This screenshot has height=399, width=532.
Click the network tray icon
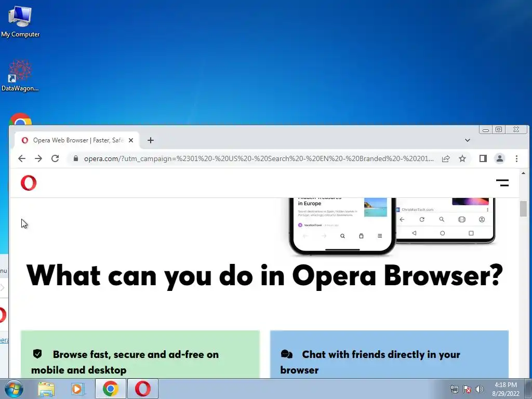point(454,389)
